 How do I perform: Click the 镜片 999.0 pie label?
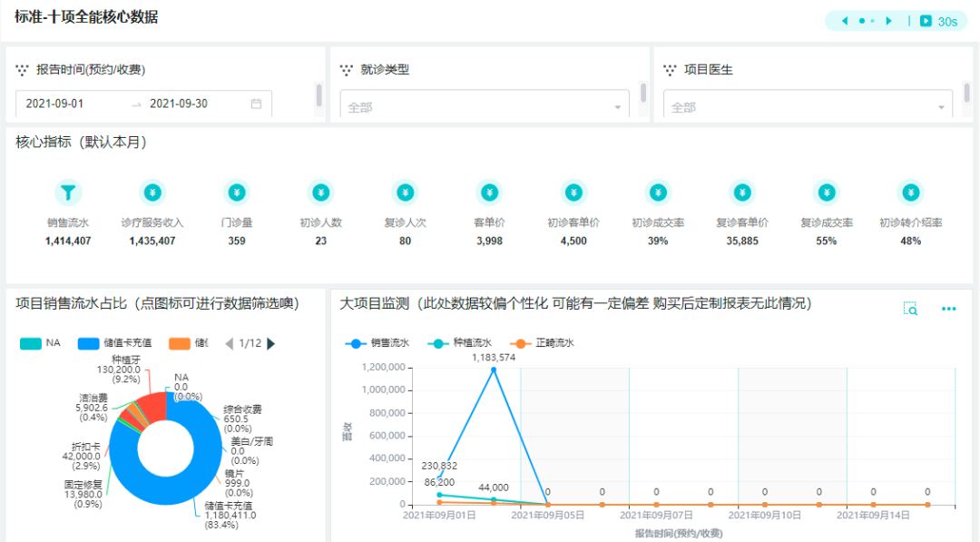[238, 483]
